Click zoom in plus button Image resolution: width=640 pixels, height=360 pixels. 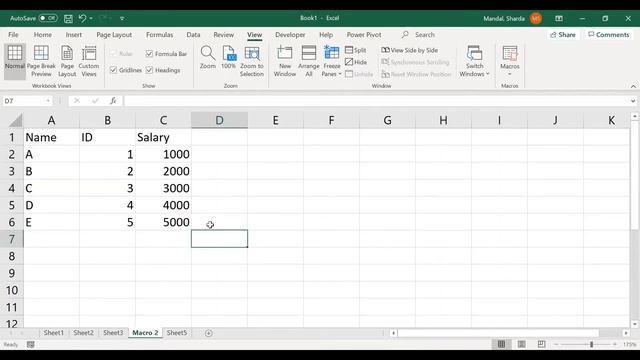pyautogui.click(x=614, y=344)
